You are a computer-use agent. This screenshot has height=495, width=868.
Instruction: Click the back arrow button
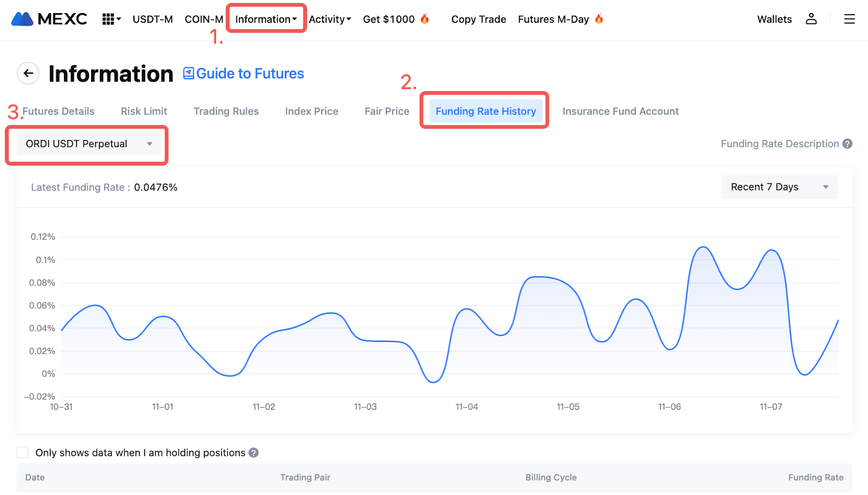pos(28,73)
